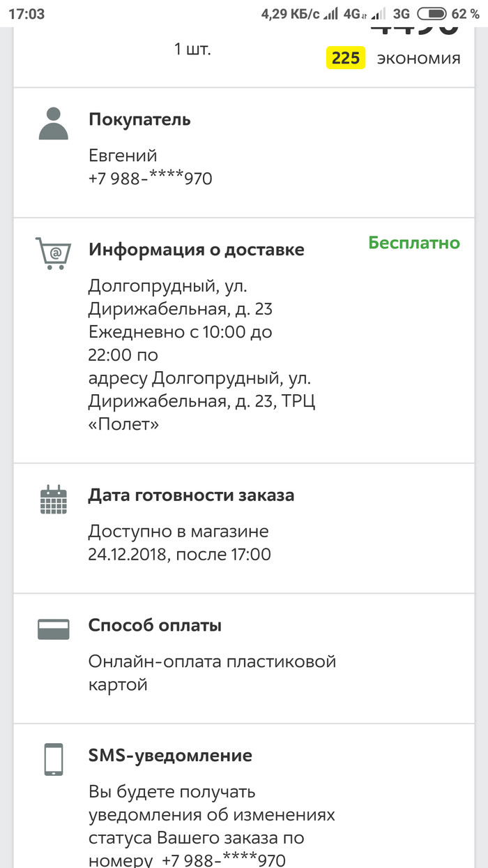Tap the Онлайн-оплата пластиковой картой text
This screenshot has height=868, width=488.
pos(212,672)
